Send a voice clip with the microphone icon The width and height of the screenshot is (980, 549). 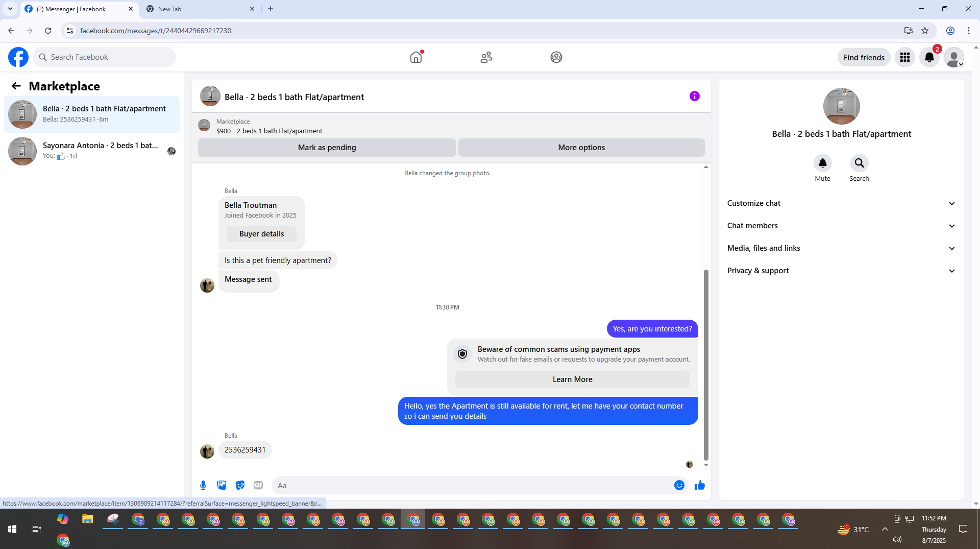pyautogui.click(x=203, y=485)
